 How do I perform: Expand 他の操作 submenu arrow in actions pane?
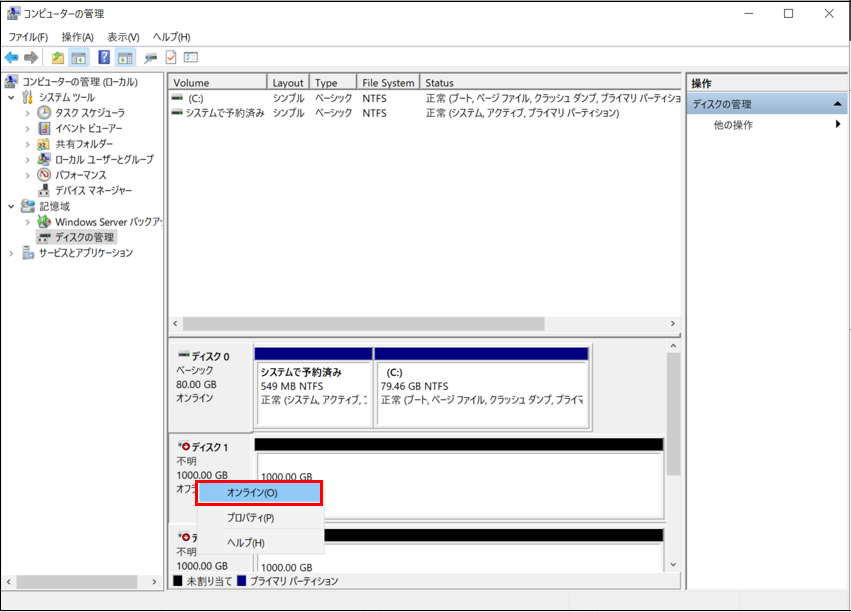pos(838,124)
